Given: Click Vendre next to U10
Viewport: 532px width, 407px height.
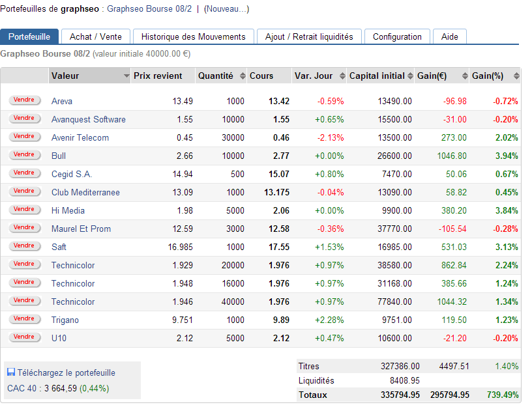Looking at the screenshot, I should 24,337.
